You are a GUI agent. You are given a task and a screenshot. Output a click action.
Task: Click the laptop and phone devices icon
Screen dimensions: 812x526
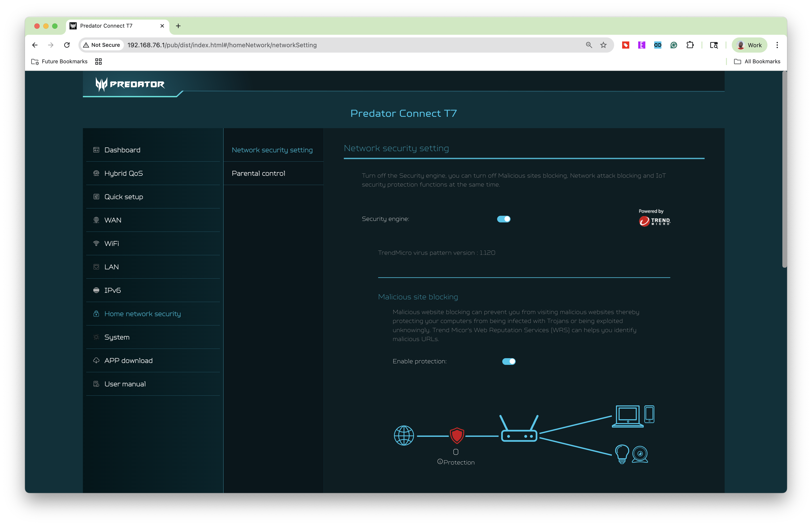633,416
